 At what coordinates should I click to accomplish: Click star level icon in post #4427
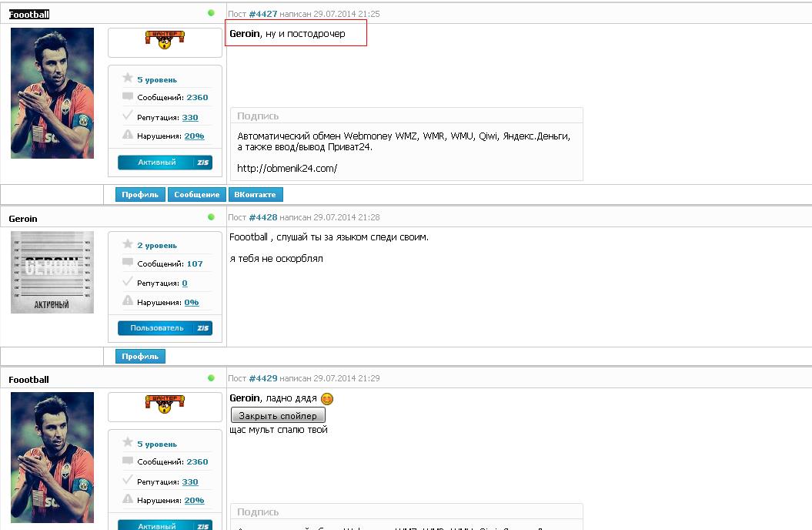[128, 78]
